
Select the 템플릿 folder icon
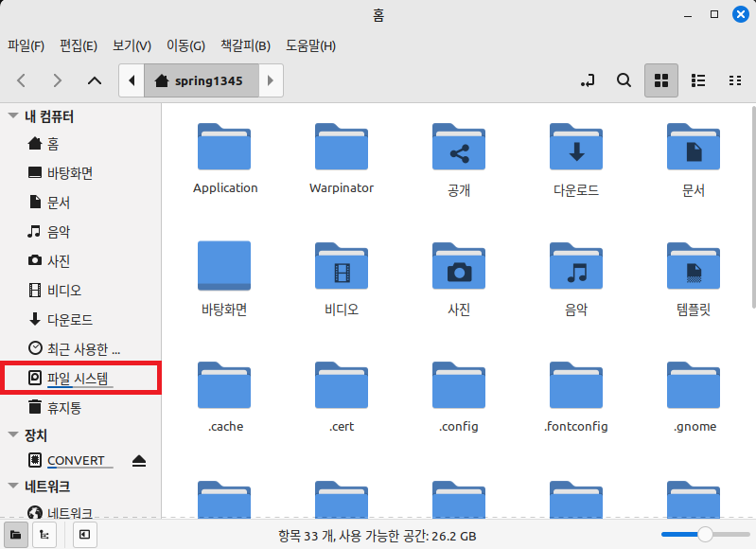(694, 266)
